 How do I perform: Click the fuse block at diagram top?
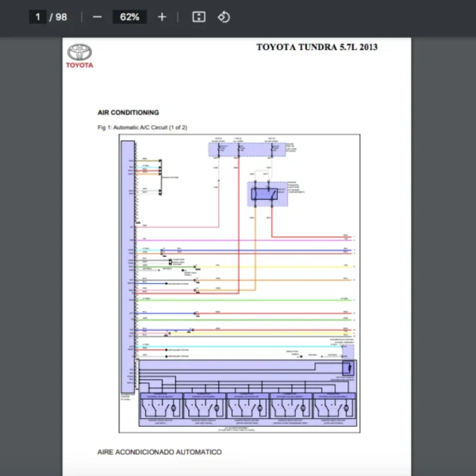click(247, 150)
